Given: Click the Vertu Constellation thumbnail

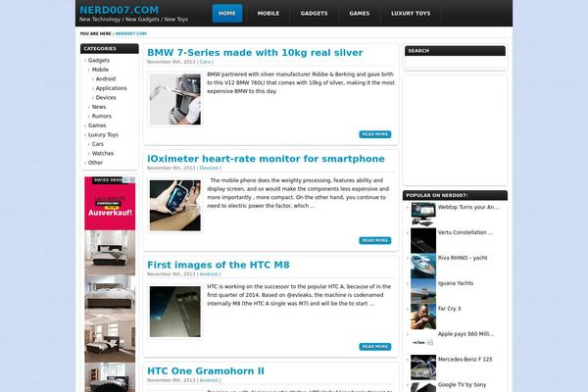Looking at the screenshot, I should pos(423,240).
